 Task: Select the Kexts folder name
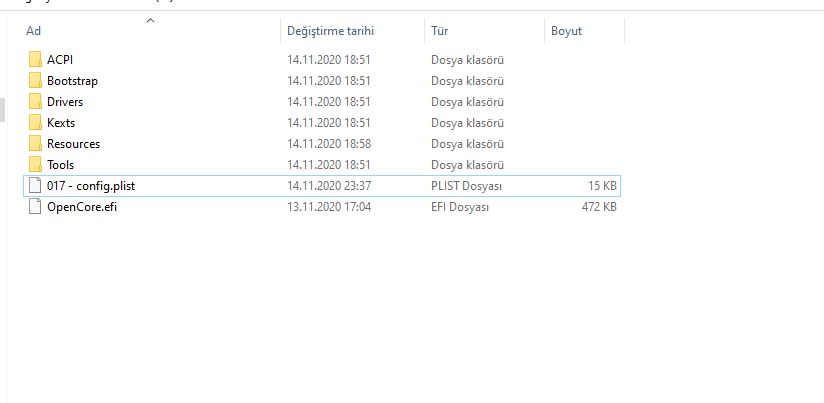(61, 123)
